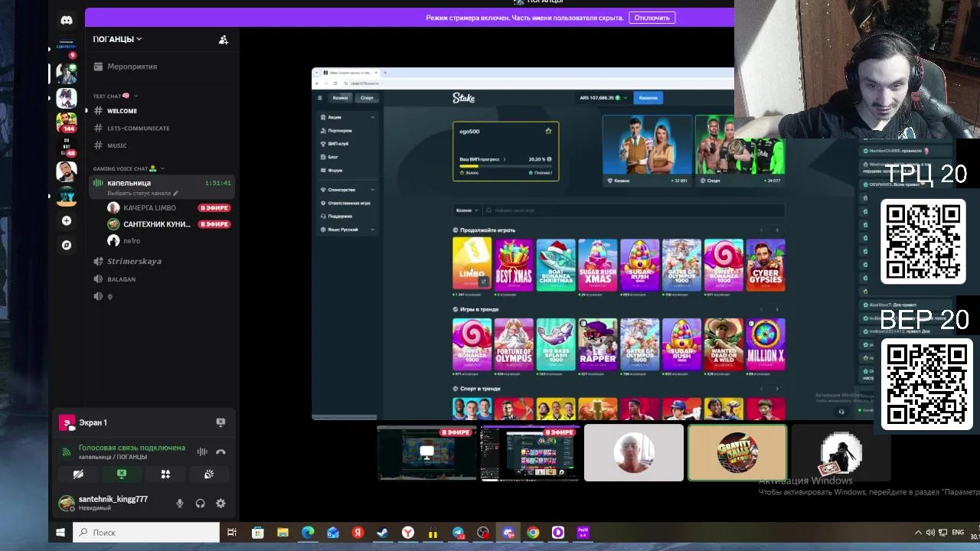Screen dimensions: 980x551
Task: Collapse the GAMING VOICE CHAT category
Action: pyautogui.click(x=128, y=168)
